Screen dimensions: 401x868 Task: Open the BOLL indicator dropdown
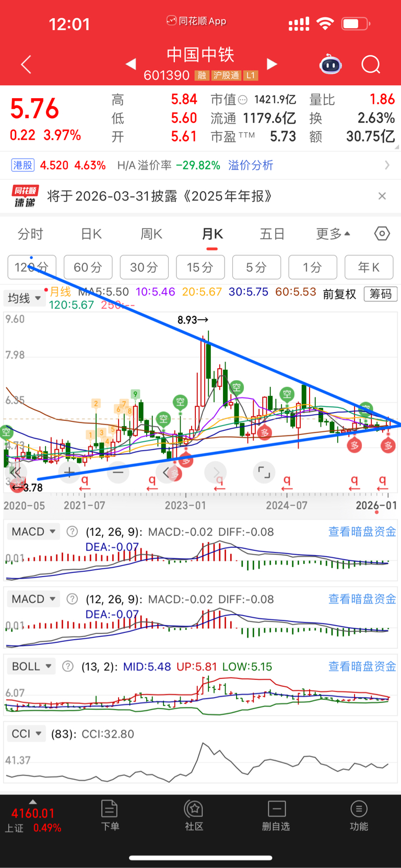(31, 666)
